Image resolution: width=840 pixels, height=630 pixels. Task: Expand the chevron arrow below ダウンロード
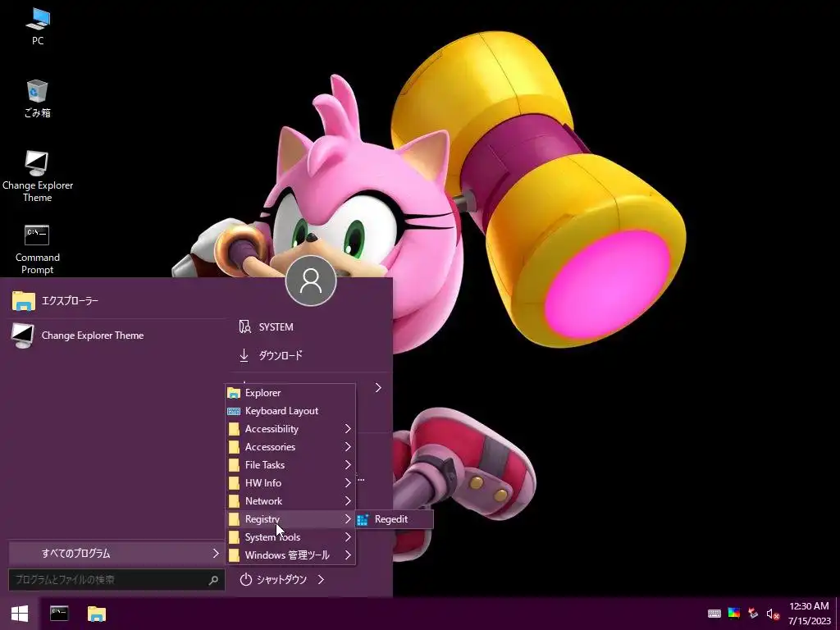(378, 387)
